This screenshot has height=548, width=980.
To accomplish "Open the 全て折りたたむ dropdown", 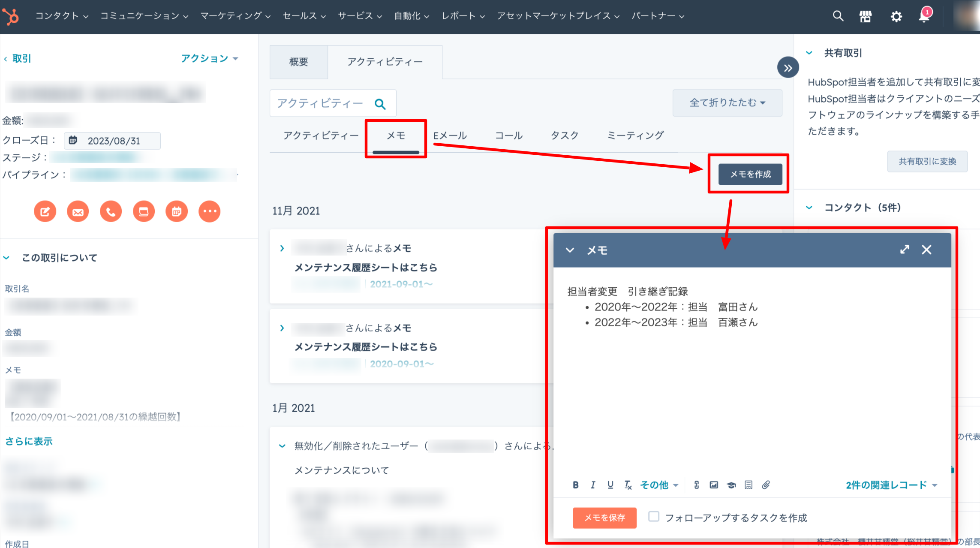I will (x=727, y=103).
